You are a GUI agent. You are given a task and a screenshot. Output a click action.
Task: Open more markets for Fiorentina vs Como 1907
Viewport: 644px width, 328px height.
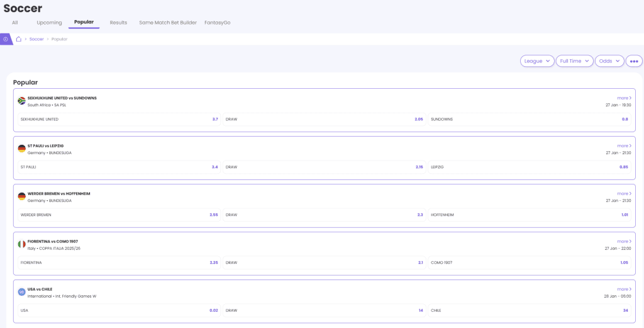coord(624,241)
